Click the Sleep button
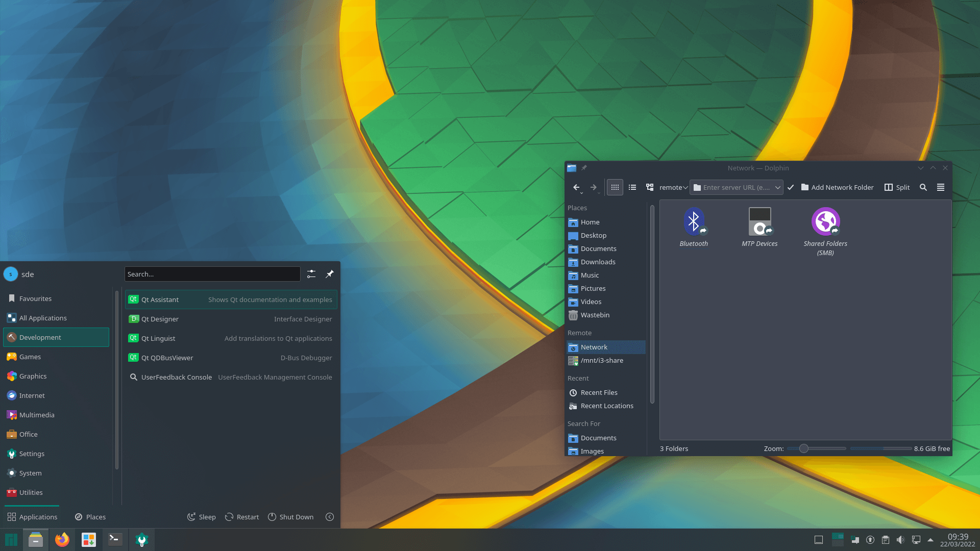Viewport: 980px width, 551px height. point(202,517)
